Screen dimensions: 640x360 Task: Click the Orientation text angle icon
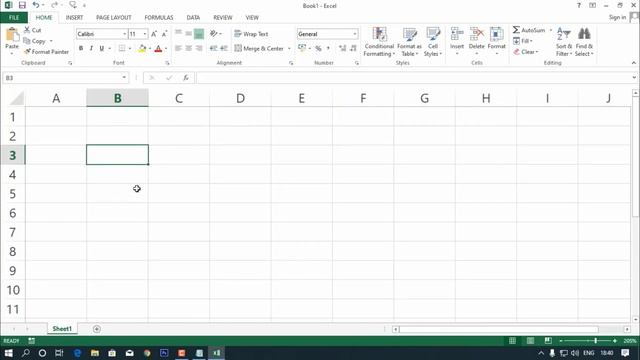[x=213, y=33]
